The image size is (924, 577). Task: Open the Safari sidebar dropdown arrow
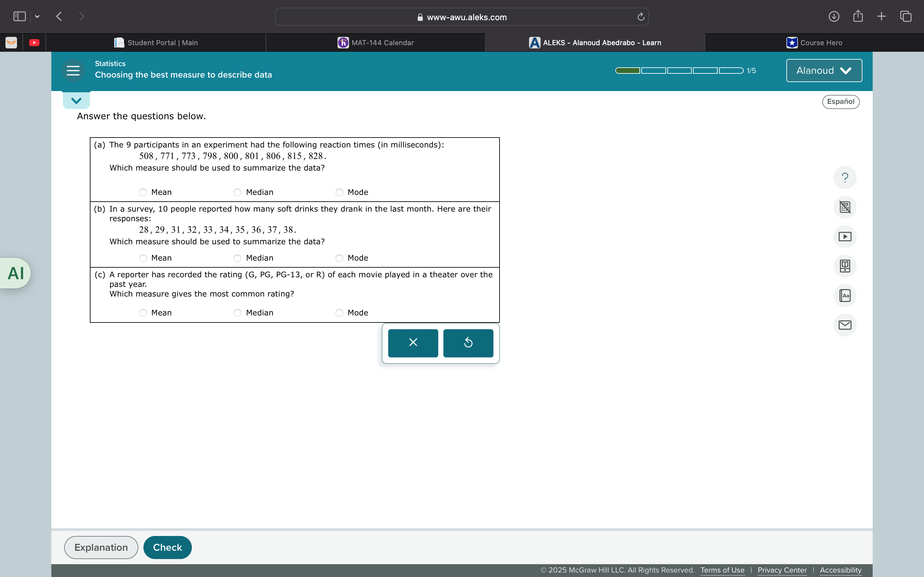click(37, 16)
